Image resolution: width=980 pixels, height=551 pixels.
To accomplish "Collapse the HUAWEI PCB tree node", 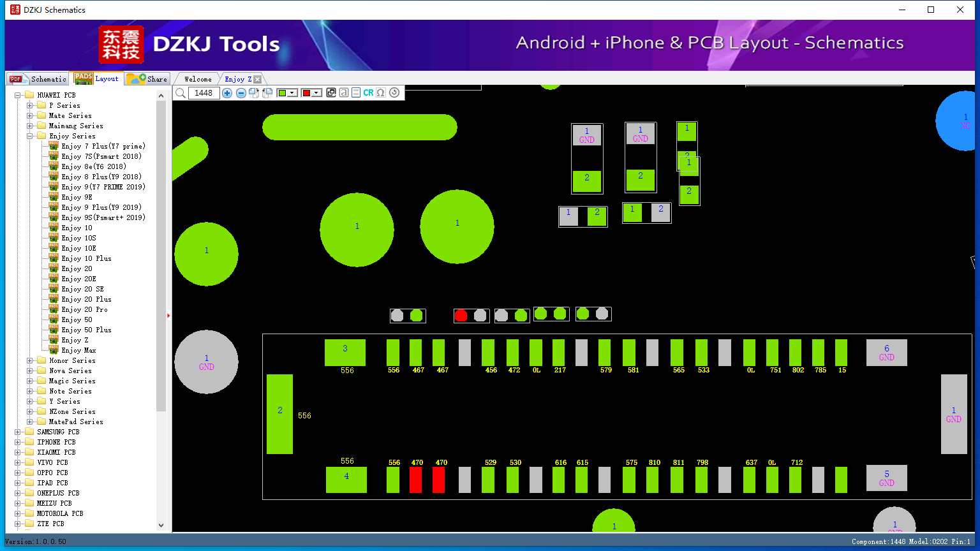I will click(18, 95).
